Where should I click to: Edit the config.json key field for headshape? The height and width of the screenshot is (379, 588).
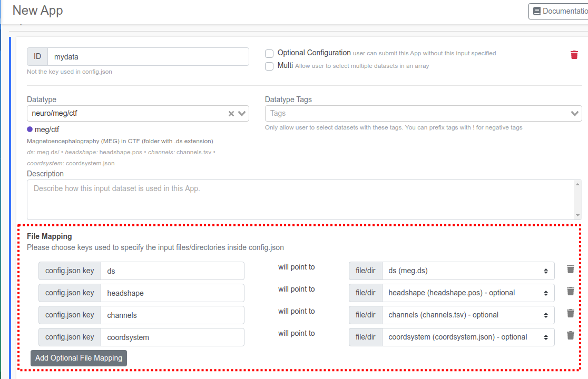tap(172, 293)
